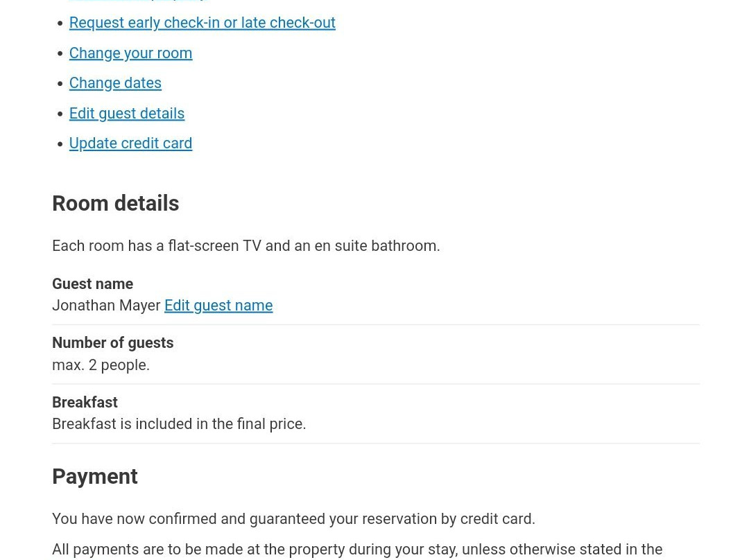This screenshot has width=749, height=560.
Task: Click the bold Breakfast label
Action: pos(85,403)
